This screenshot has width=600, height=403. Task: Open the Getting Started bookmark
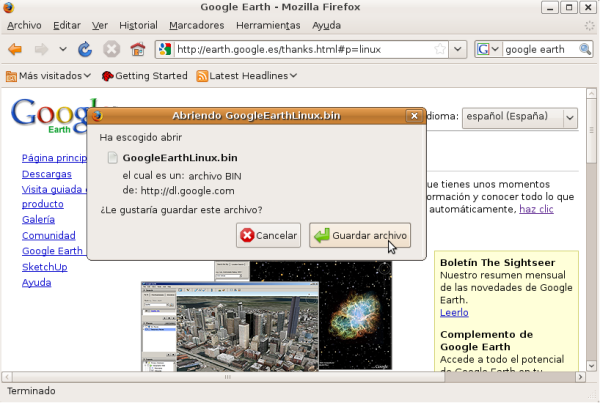pos(144,75)
